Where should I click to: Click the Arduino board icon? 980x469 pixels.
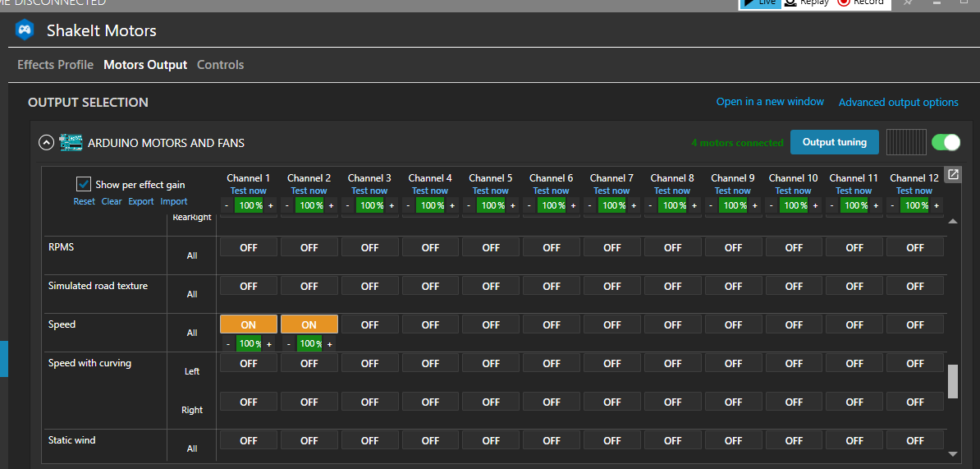tap(71, 143)
